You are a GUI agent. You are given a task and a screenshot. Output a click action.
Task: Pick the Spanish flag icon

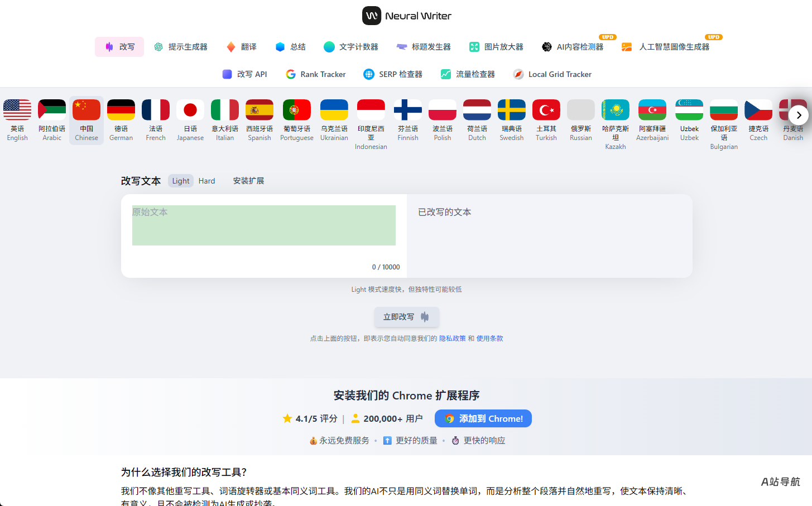(260, 110)
